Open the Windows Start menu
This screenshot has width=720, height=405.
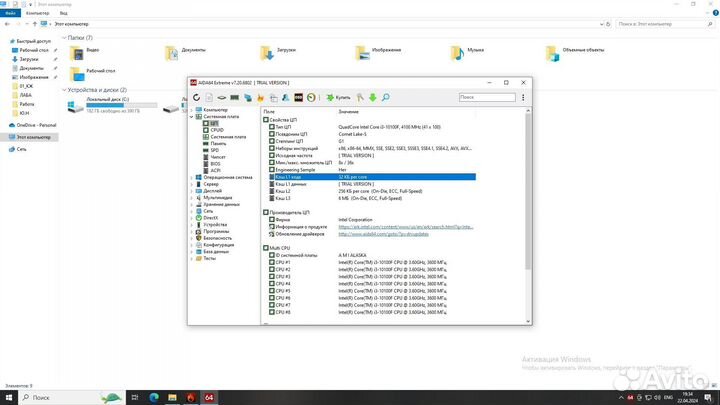[9, 397]
